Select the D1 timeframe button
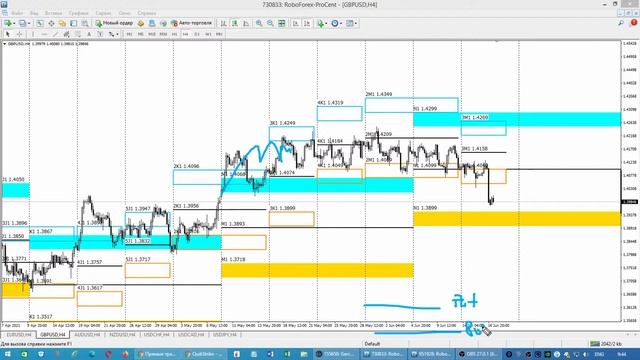 coord(197,34)
